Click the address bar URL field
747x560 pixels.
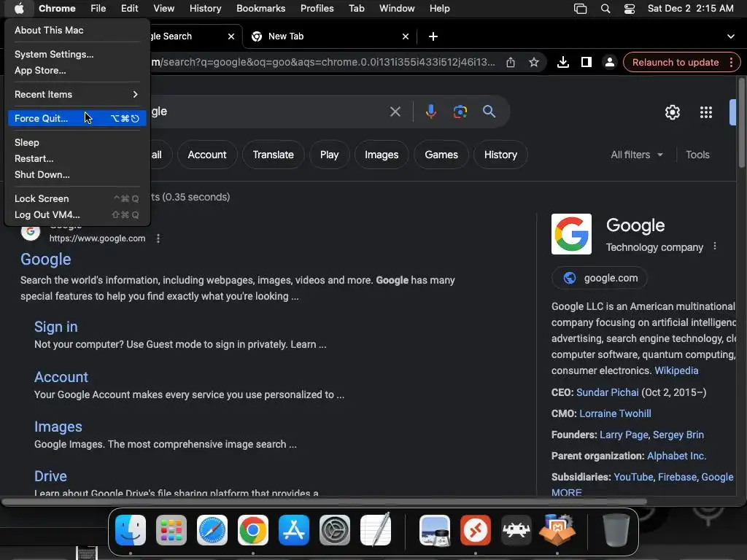click(x=324, y=63)
